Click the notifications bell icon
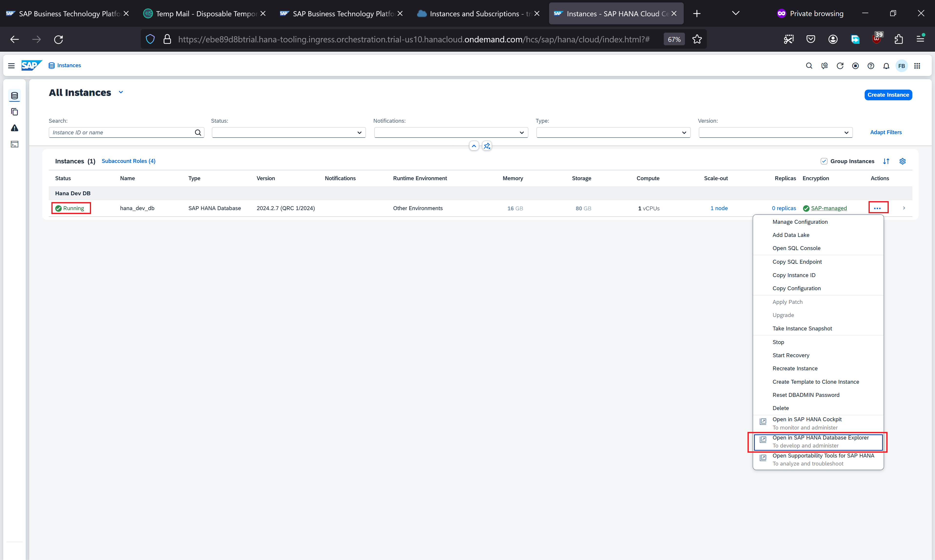 886,66
